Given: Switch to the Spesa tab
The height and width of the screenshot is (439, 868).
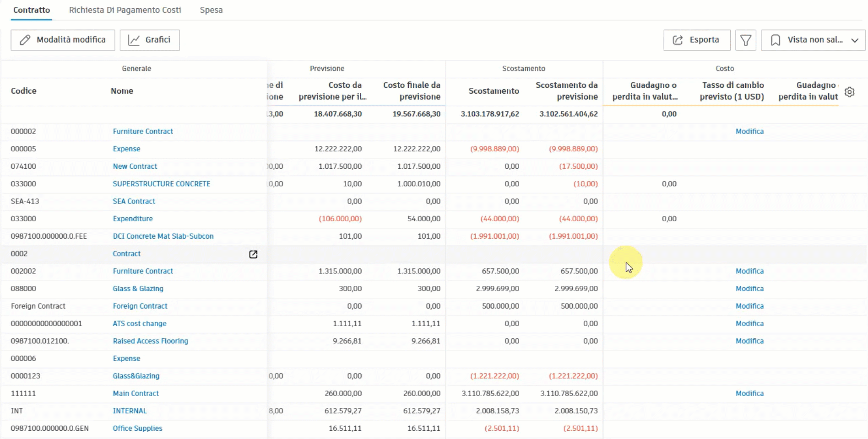Looking at the screenshot, I should (211, 10).
